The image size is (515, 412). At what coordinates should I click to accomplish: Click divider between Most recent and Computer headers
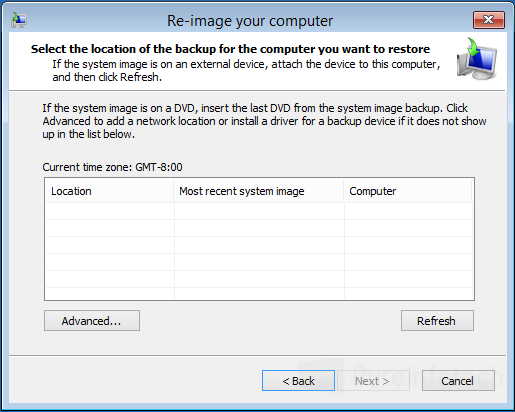click(x=344, y=191)
